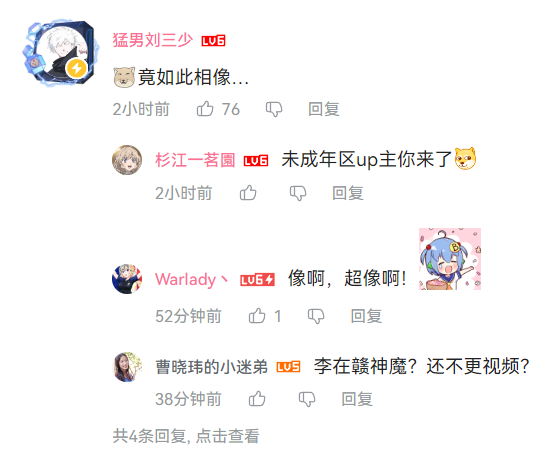The height and width of the screenshot is (449, 536).
Task: Click 曹晓玮的小迷弟's avatar photo
Action: click(x=127, y=367)
